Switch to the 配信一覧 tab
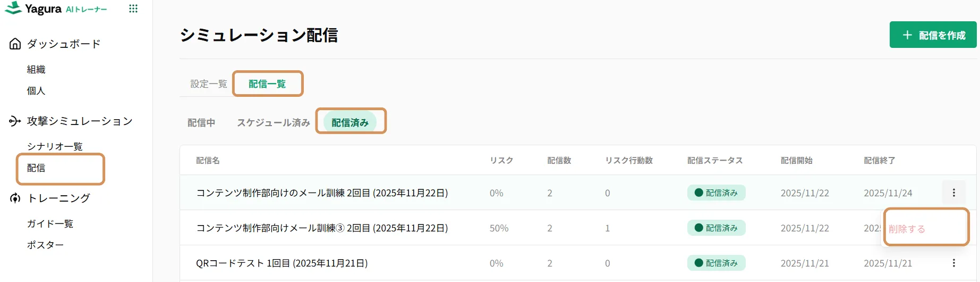This screenshot has width=980, height=282. (x=267, y=84)
